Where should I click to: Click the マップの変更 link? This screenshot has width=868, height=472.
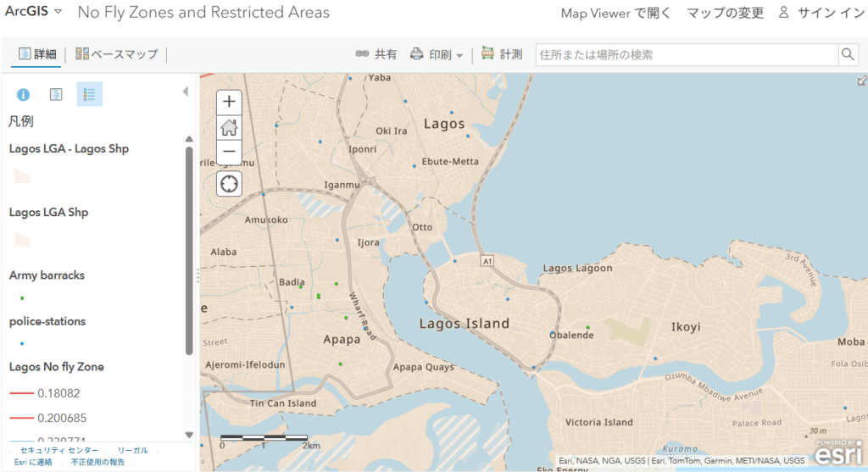pyautogui.click(x=725, y=13)
